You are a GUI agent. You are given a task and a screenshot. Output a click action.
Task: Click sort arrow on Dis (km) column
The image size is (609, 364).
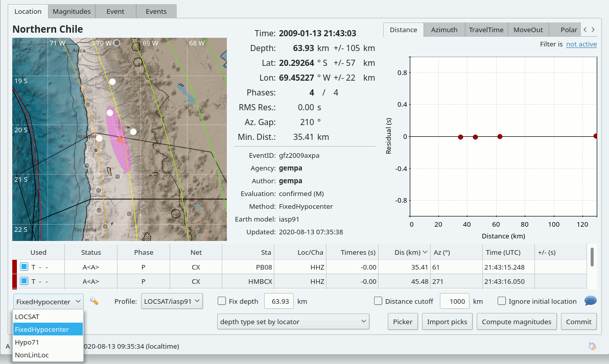425,252
